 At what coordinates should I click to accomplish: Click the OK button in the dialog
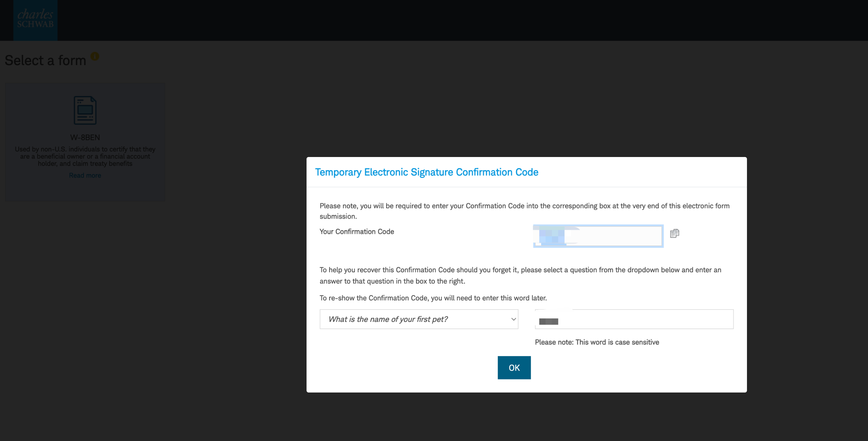click(514, 368)
